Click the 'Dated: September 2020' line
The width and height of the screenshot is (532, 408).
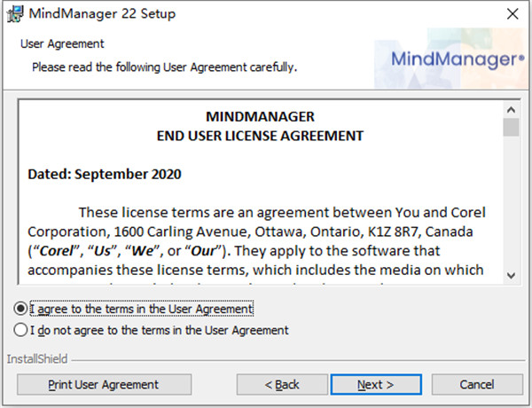tap(105, 174)
